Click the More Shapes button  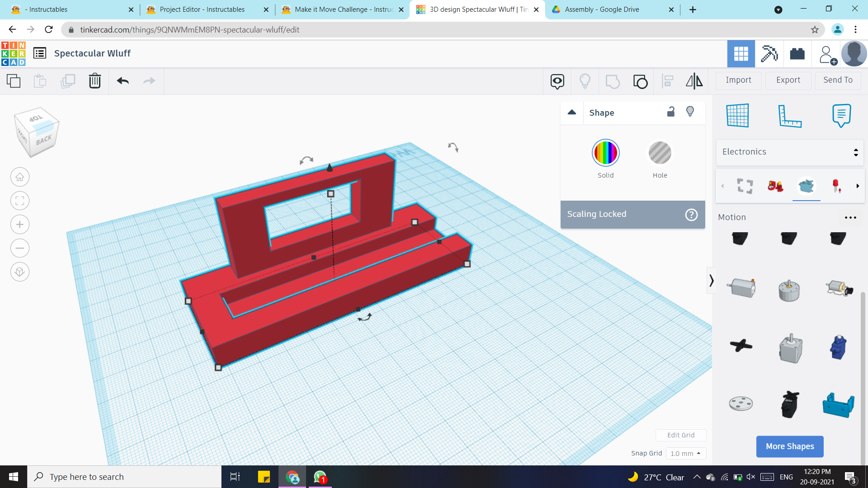pos(790,446)
